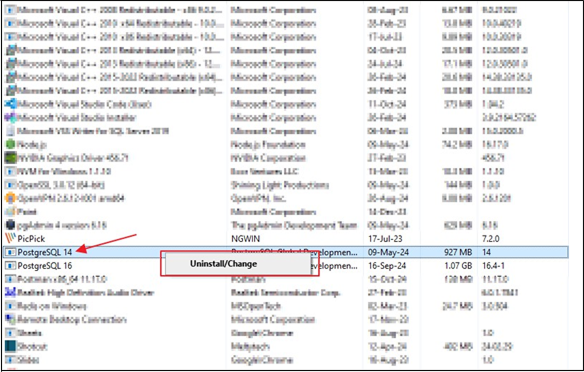
Task: Click the Realtek Audio Driver icon
Action: (x=10, y=292)
